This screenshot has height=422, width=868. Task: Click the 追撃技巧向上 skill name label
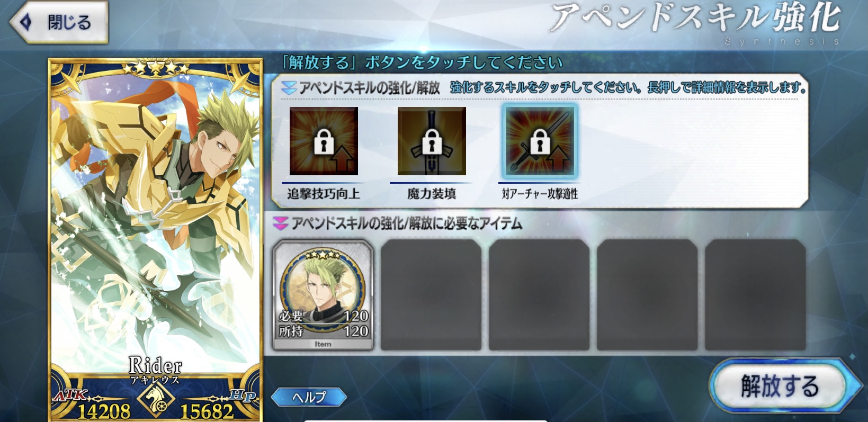click(x=324, y=194)
